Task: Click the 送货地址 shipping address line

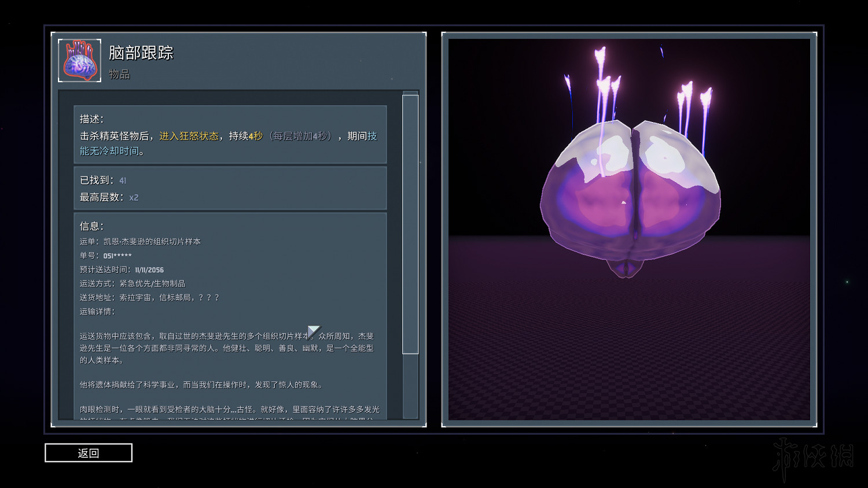Action: 149,297
